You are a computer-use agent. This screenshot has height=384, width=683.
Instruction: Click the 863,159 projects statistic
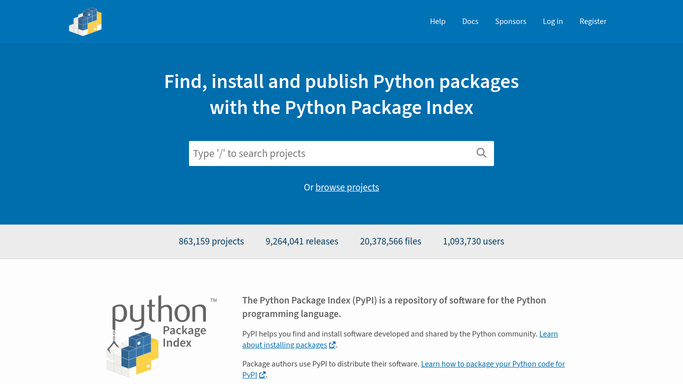tap(211, 241)
